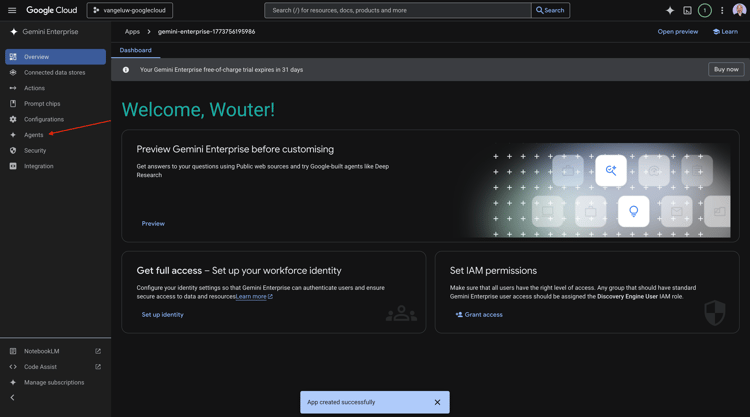Collapse the sidebar with the chevron
The height and width of the screenshot is (417, 750).
coord(12,397)
